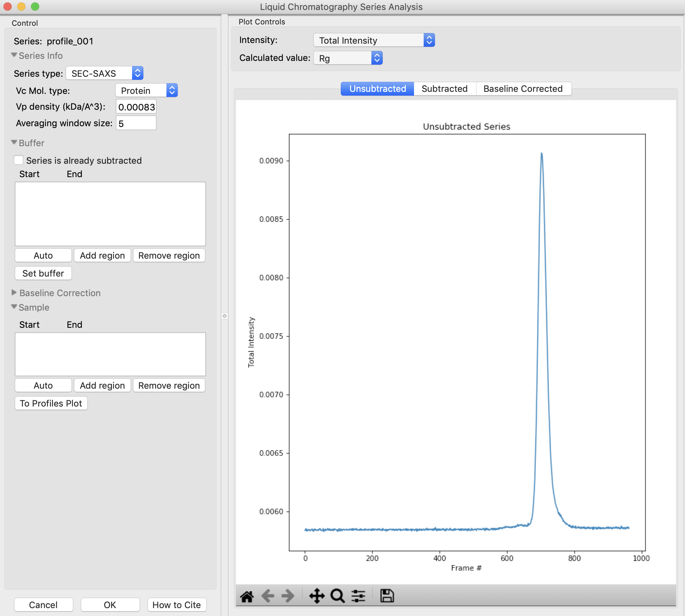The height and width of the screenshot is (616, 685).
Task: Click the Set buffer button
Action: (43, 273)
